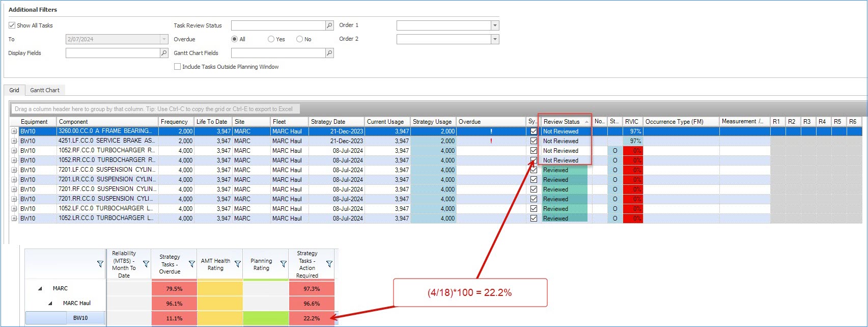Screen dimensions: 868x327
Task: Click 11.1% overdue cell for BW10
Action: 174,318
